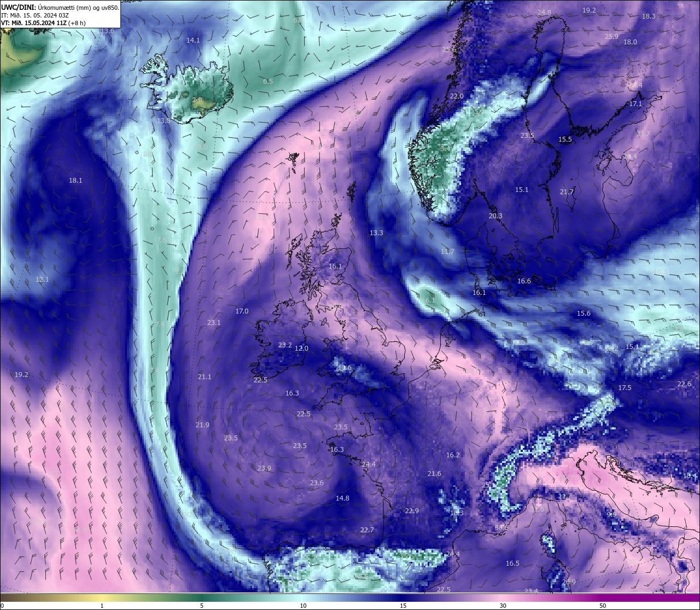Click the 21.1 value west of Ireland
This screenshot has height=610, width=700.
[x=205, y=377]
